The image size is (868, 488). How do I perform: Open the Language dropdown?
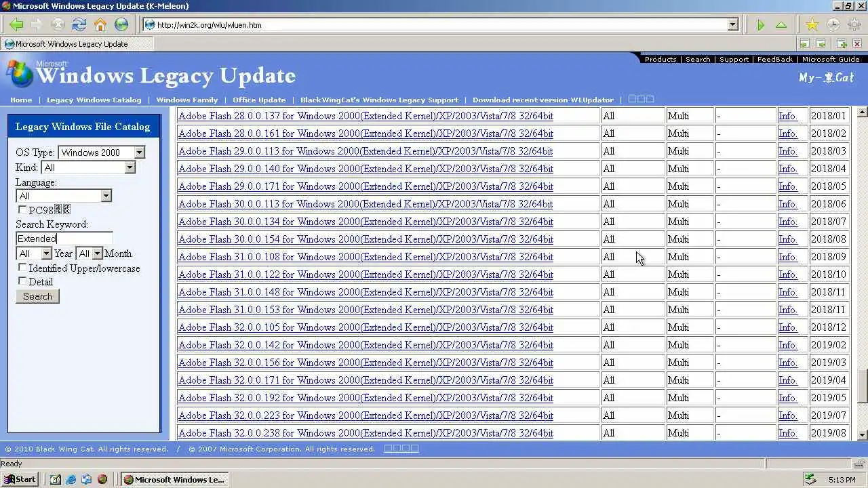pyautogui.click(x=106, y=196)
